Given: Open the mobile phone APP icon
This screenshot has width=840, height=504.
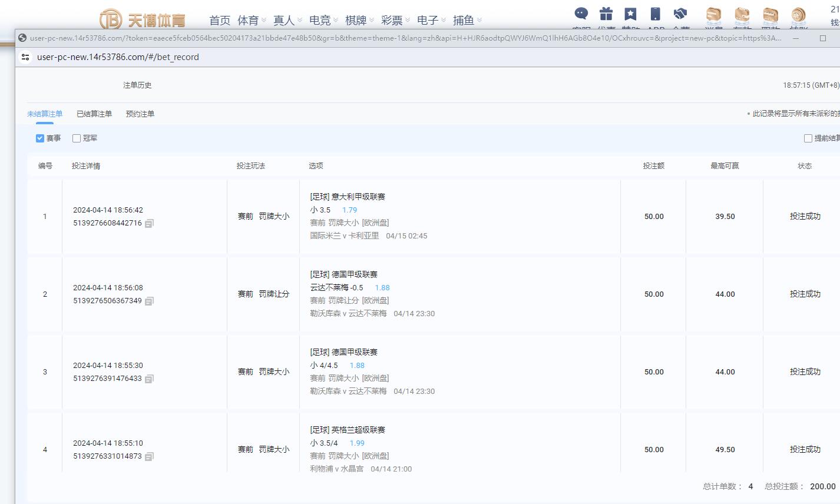Looking at the screenshot, I should pyautogui.click(x=655, y=14).
